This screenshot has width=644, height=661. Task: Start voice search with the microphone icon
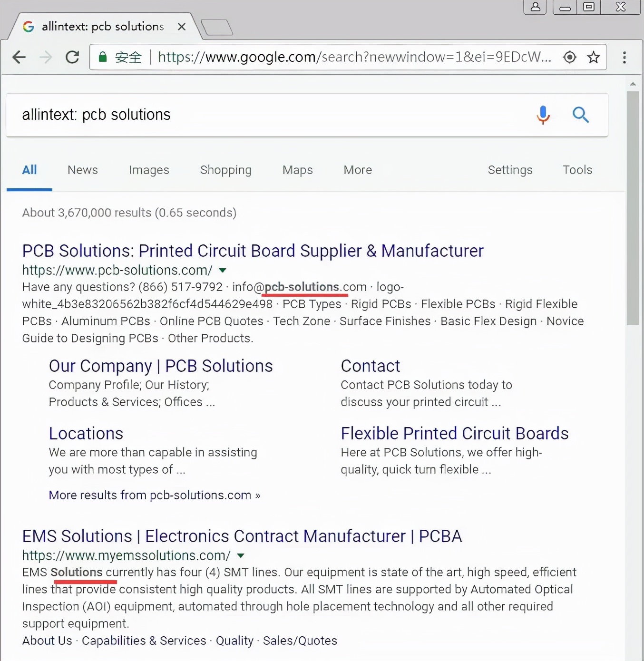543,115
